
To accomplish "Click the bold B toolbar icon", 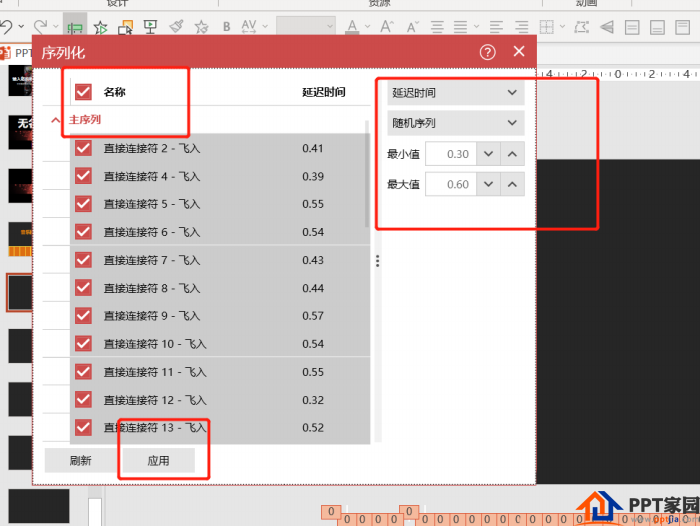I will click(x=226, y=26).
